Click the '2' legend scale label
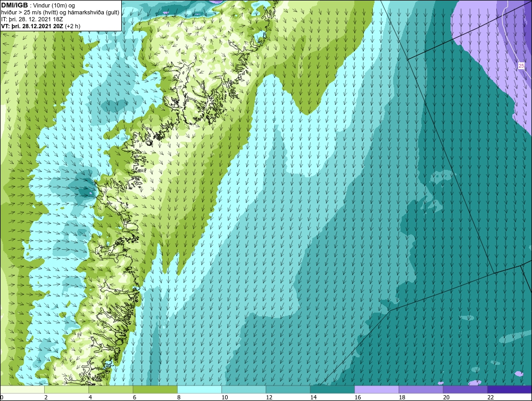Image resolution: width=532 pixels, height=401 pixels. click(46, 397)
